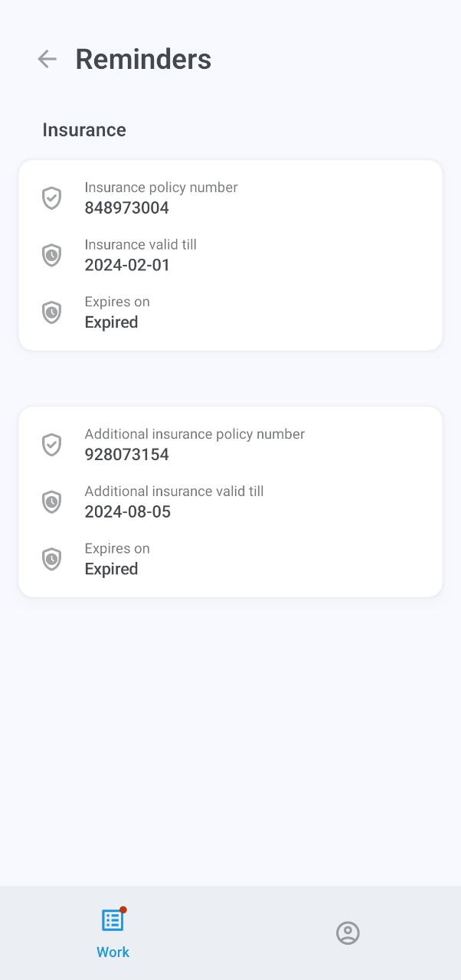Screen dimensions: 461x980
Task: Tap the "Insurance policy number" label
Action: (161, 188)
